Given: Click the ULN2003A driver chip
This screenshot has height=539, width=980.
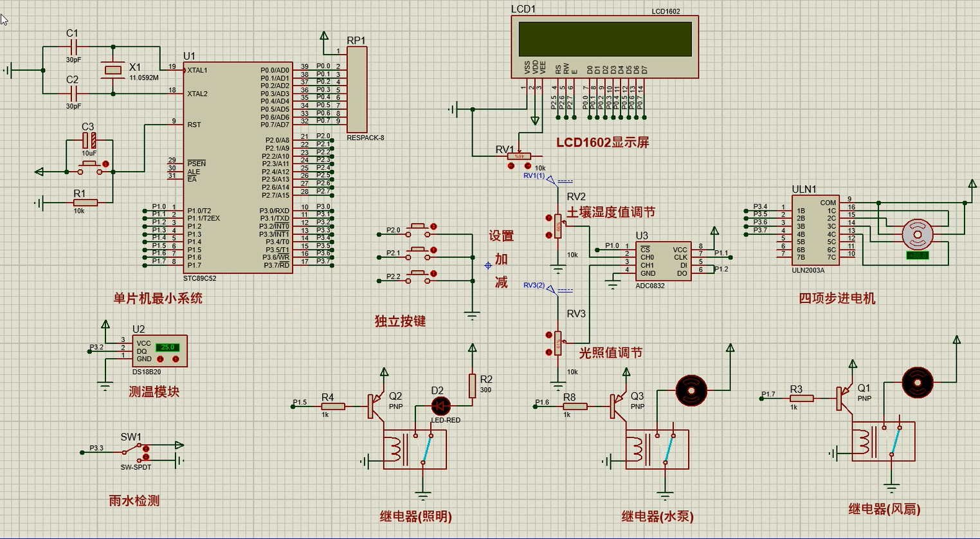Looking at the screenshot, I should tap(815, 230).
